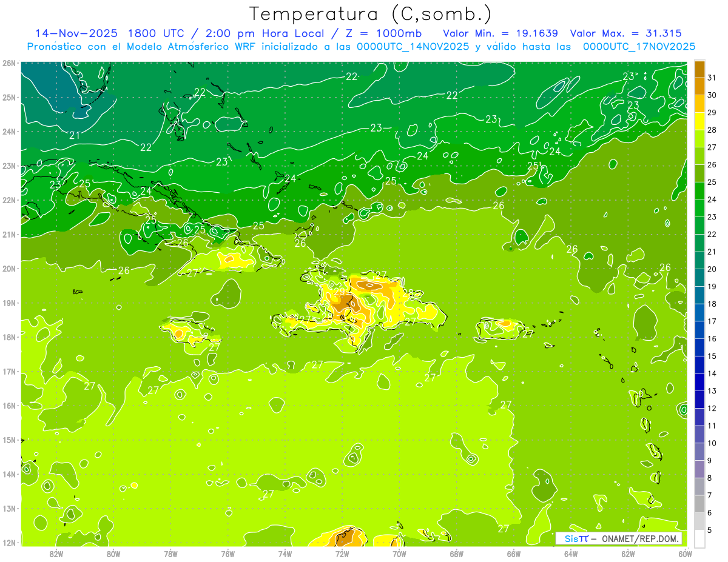
Task: Click the 62W longitude axis label
Action: coord(628,553)
